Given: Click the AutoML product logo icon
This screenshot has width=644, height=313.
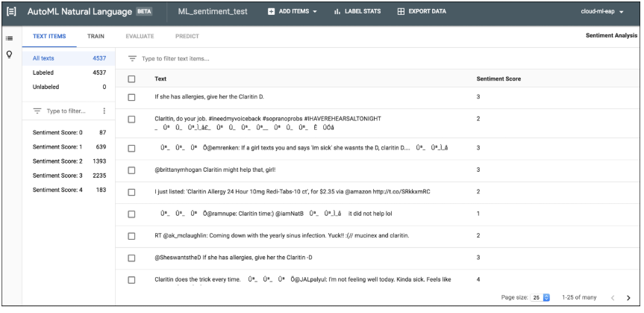Looking at the screenshot, I should [12, 12].
